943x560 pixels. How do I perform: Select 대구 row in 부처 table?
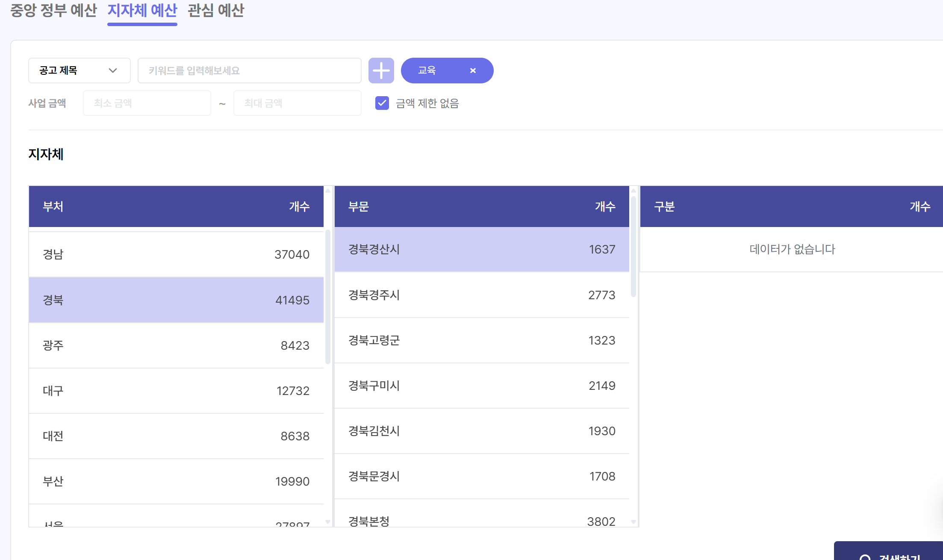[176, 391]
